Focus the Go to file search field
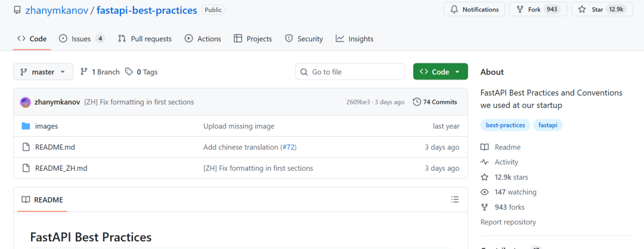 tap(354, 72)
